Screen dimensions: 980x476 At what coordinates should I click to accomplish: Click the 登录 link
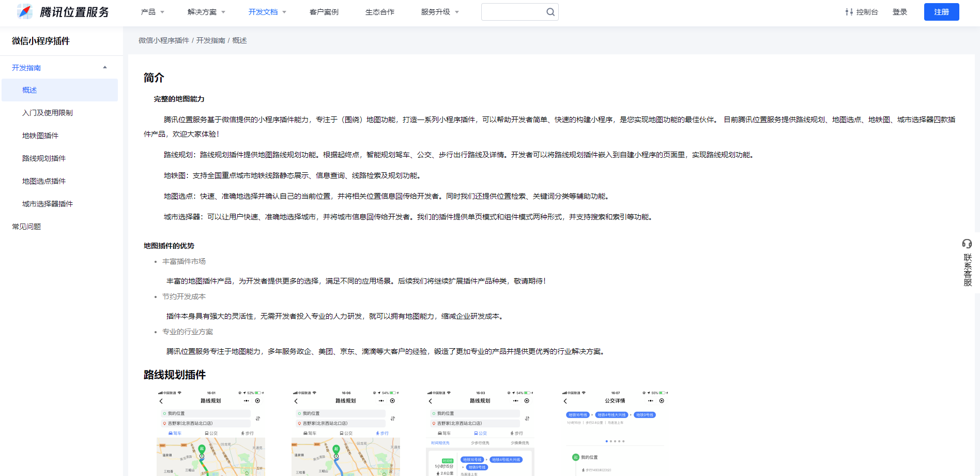point(900,12)
